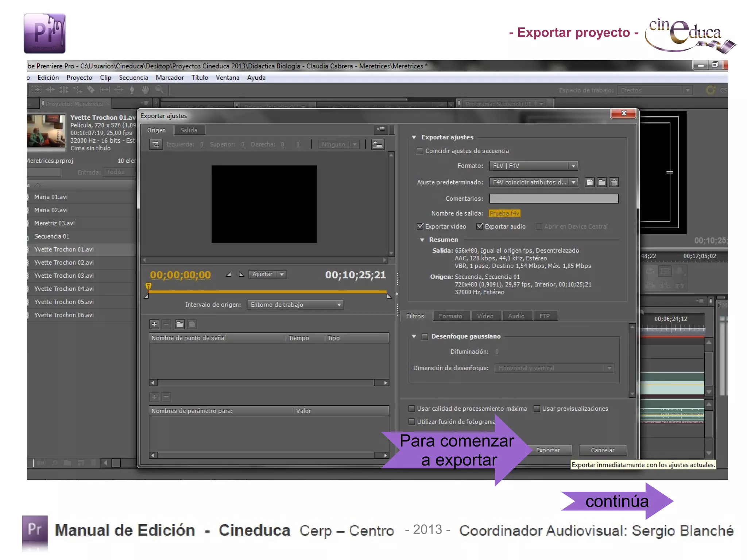Collapse the Desenfoque gaussiano section

(414, 336)
